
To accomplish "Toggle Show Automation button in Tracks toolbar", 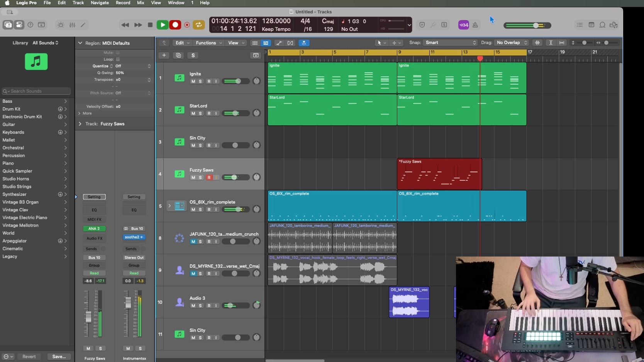I will pos(279,43).
